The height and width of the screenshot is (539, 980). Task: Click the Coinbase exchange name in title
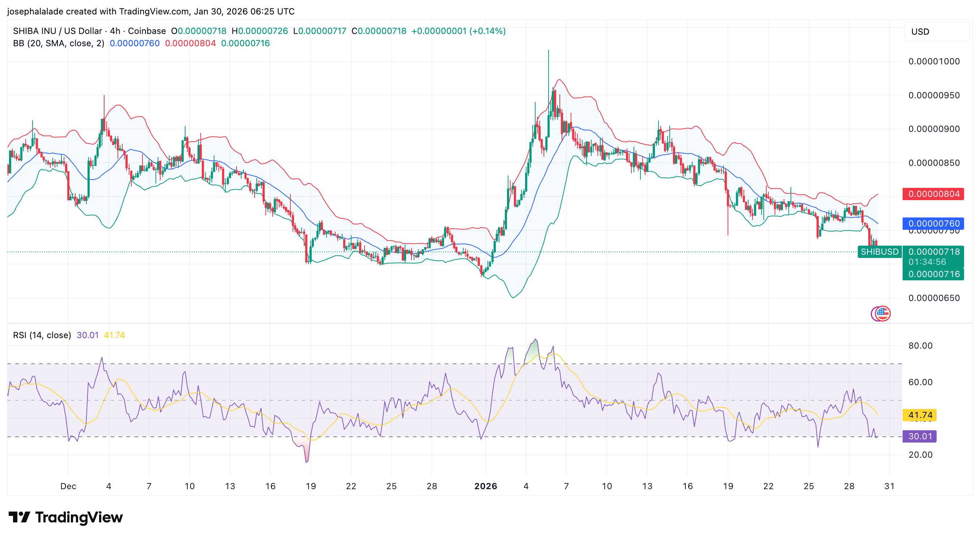tap(147, 31)
